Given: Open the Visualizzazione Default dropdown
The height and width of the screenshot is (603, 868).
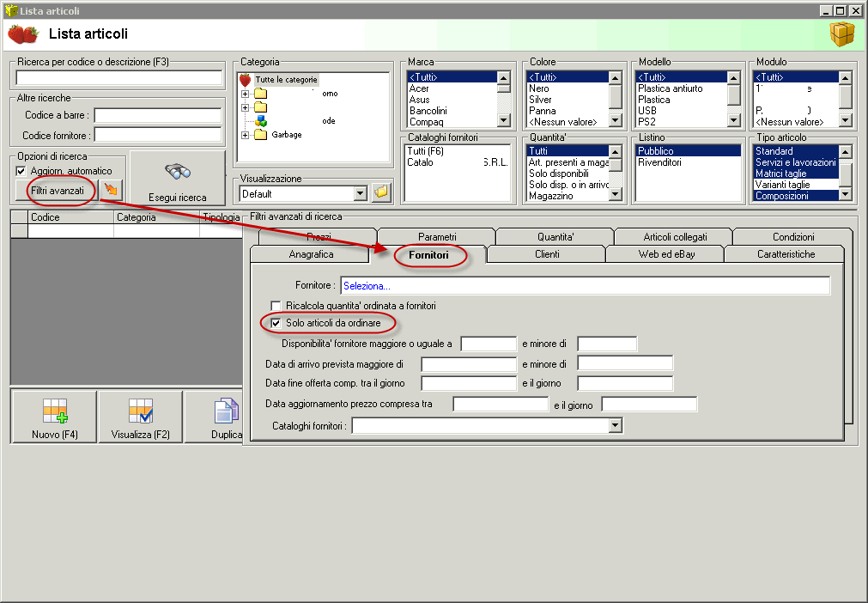Looking at the screenshot, I should (361, 194).
